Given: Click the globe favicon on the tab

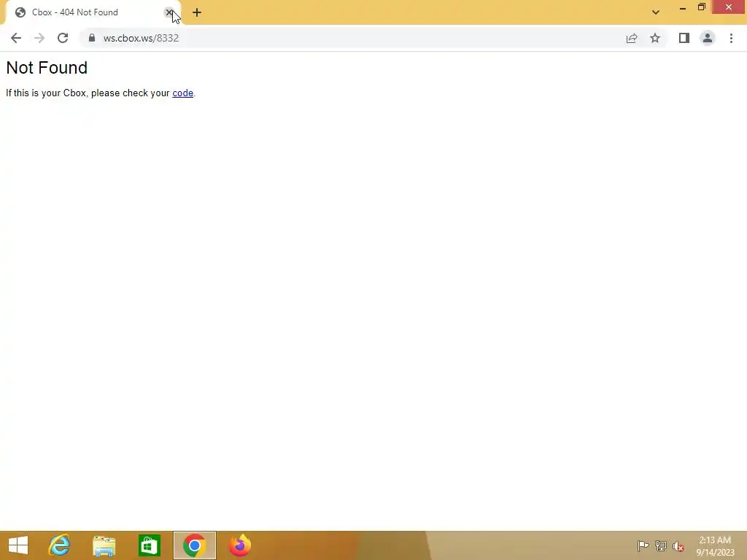Looking at the screenshot, I should (x=20, y=12).
